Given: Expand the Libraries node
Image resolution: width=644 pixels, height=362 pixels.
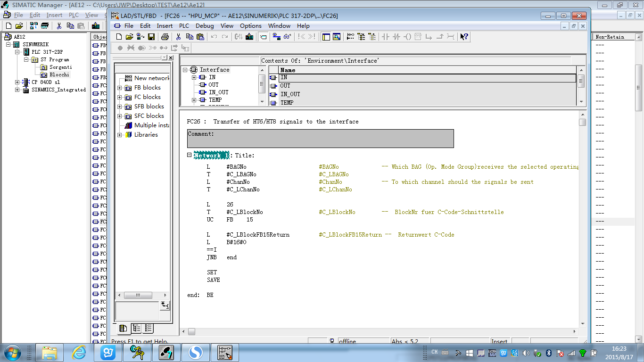Looking at the screenshot, I should tap(120, 135).
